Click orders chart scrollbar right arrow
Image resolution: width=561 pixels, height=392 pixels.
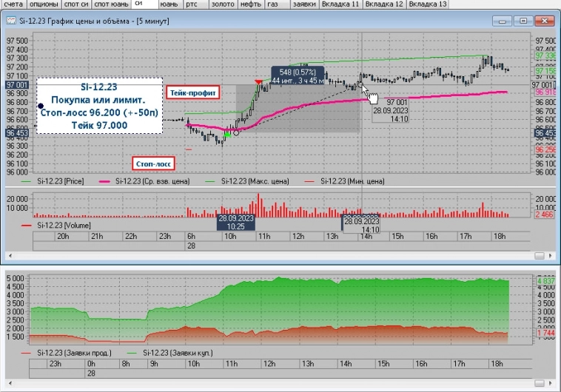click(x=550, y=383)
